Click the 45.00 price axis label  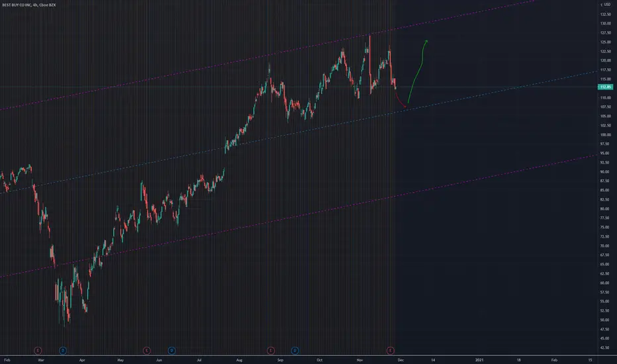coord(604,338)
